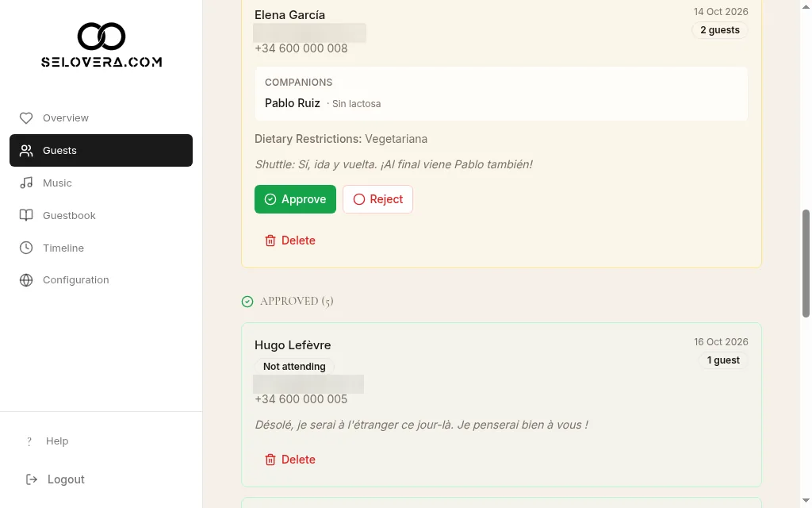
Task: Click the name Elena García
Action: [289, 15]
